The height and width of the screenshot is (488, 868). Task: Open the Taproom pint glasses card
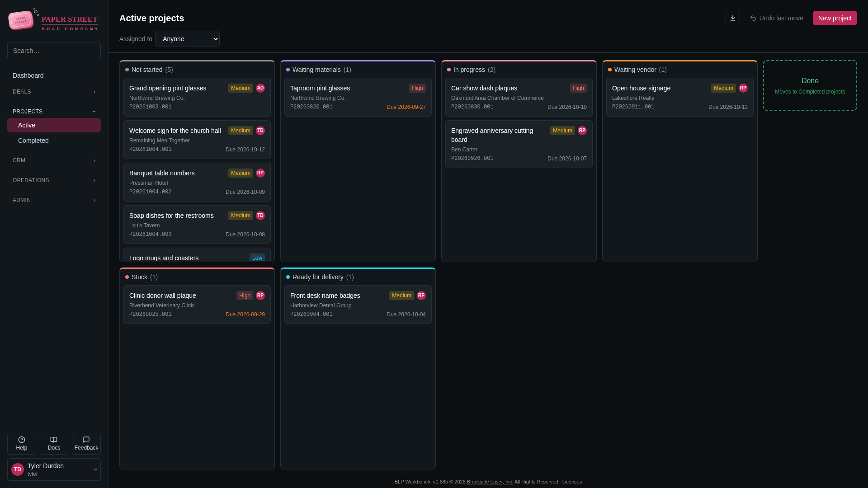[358, 97]
